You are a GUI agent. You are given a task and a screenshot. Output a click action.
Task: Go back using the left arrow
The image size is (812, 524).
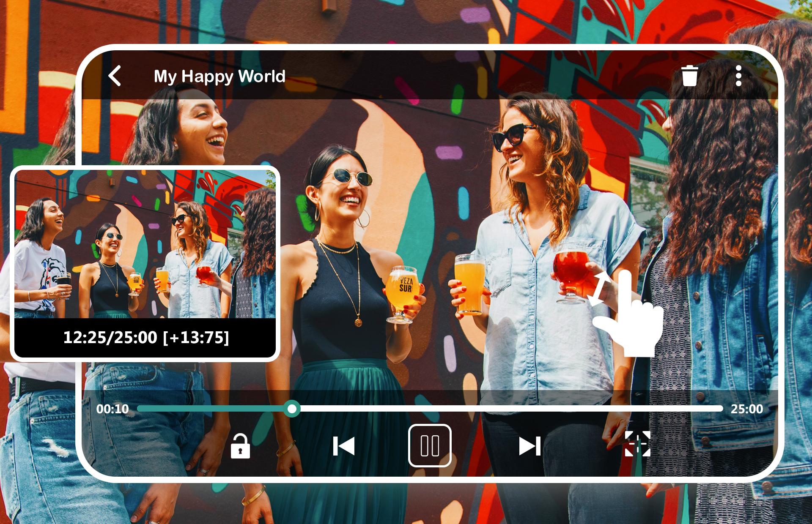[115, 76]
